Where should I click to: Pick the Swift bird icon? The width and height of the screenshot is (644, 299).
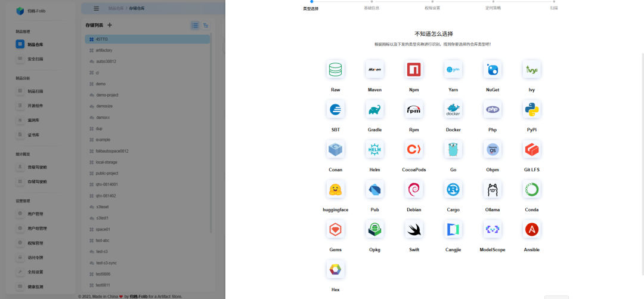point(414,229)
